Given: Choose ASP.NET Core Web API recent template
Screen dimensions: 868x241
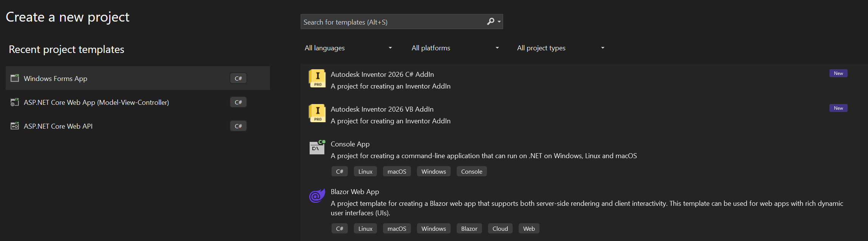Looking at the screenshot, I should [x=58, y=126].
